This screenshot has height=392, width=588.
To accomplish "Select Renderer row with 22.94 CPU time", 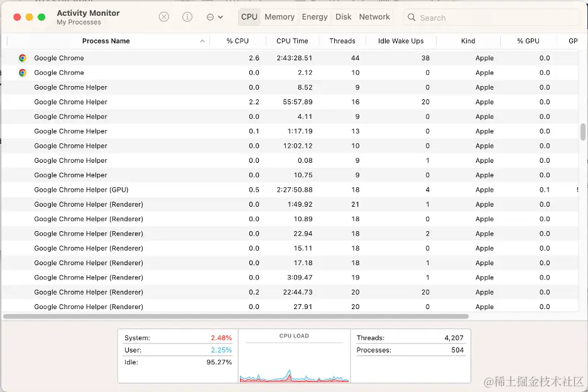I will click(x=290, y=234).
